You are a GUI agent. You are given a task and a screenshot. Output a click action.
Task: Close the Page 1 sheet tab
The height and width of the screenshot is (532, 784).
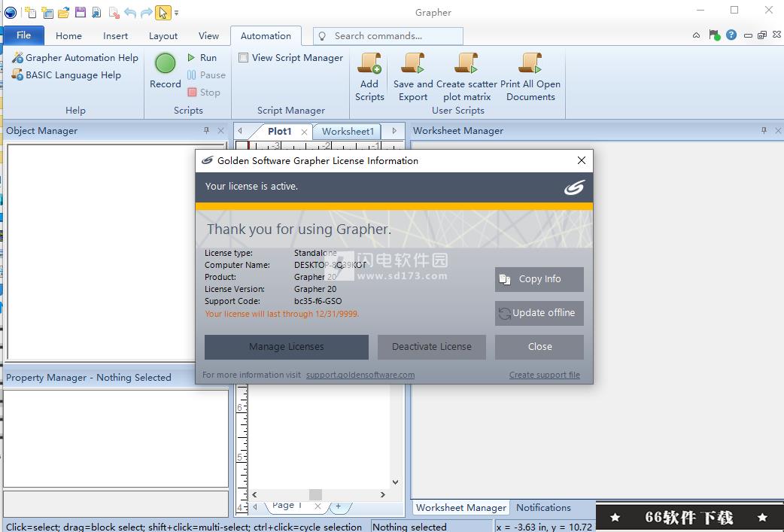[x=318, y=506]
